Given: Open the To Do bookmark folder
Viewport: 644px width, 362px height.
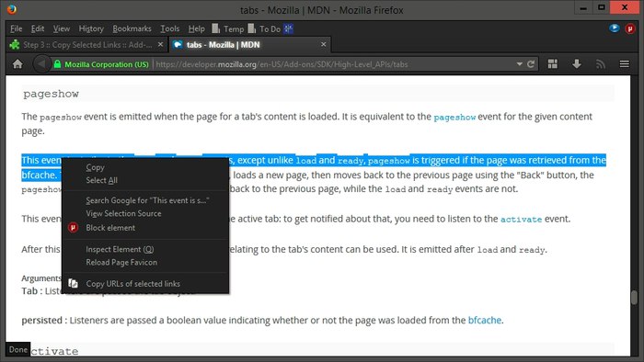Looking at the screenshot, I should point(264,28).
